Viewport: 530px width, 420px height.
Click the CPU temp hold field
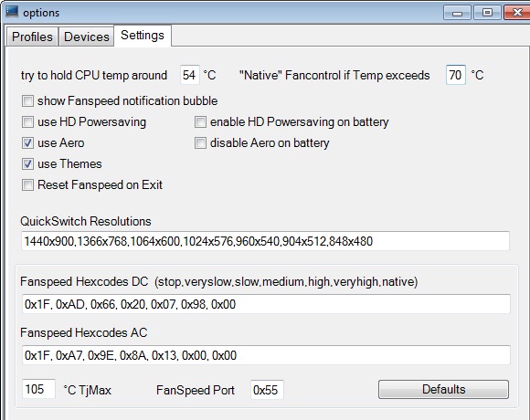point(190,75)
